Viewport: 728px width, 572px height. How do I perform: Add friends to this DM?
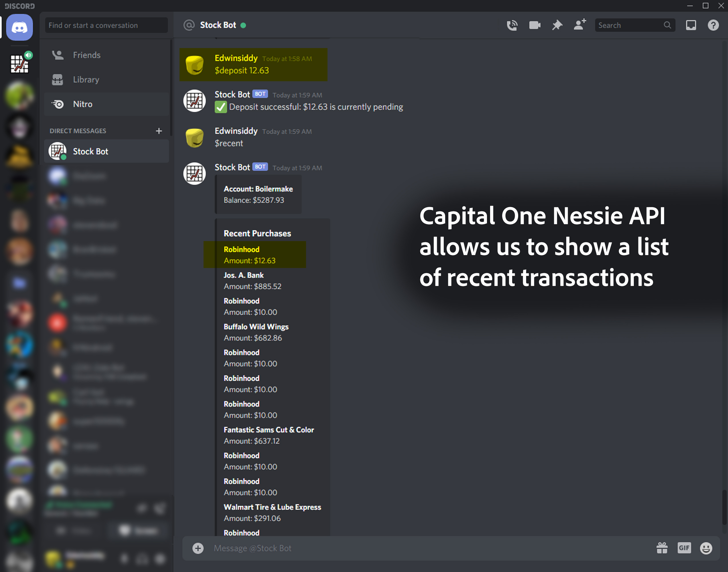tap(579, 25)
